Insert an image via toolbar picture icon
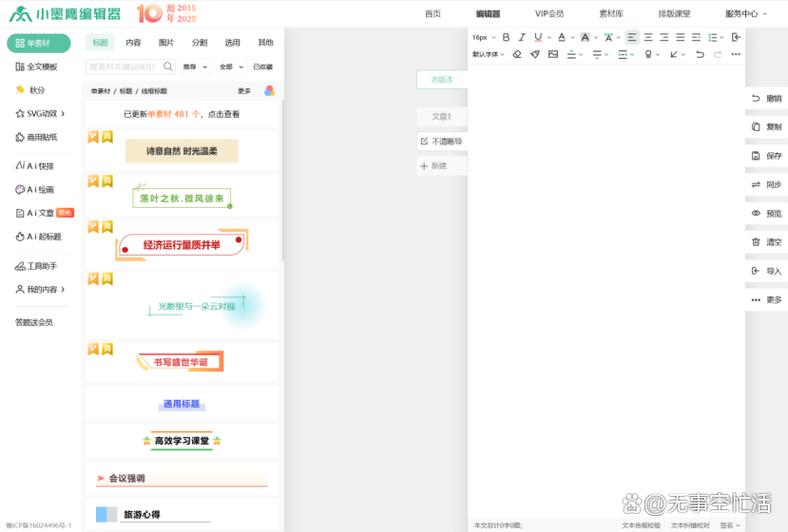This screenshot has width=788, height=532. (x=553, y=54)
